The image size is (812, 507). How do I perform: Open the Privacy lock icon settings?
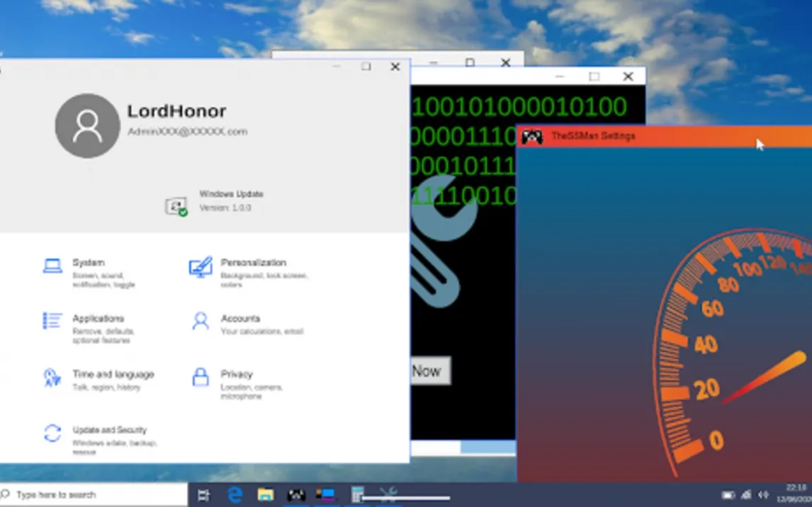(x=201, y=377)
